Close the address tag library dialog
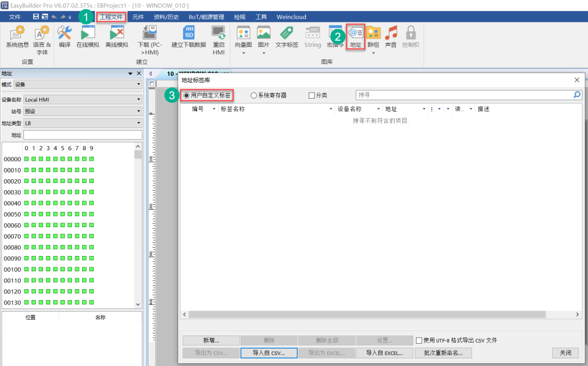The image size is (588, 366). [x=577, y=80]
